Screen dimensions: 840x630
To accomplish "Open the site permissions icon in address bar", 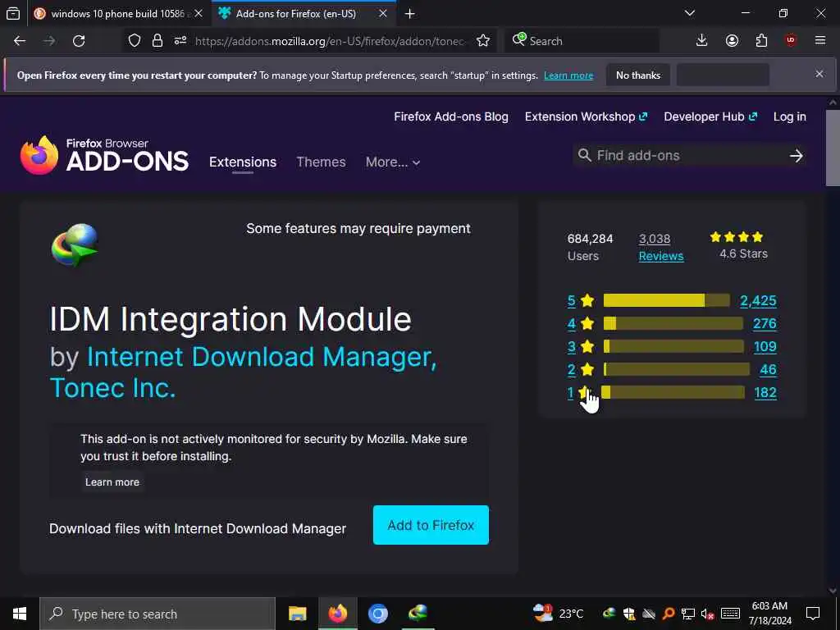I will [180, 41].
